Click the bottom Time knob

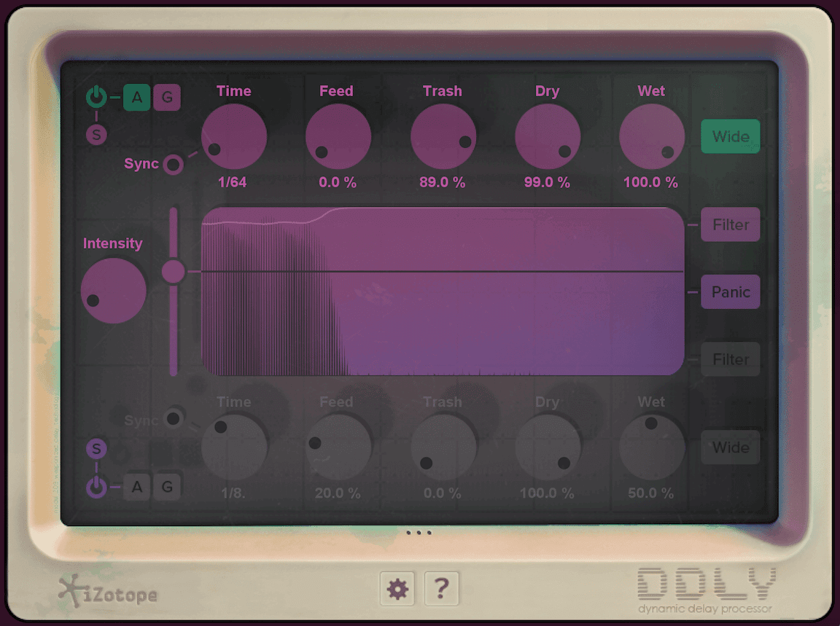pos(234,447)
